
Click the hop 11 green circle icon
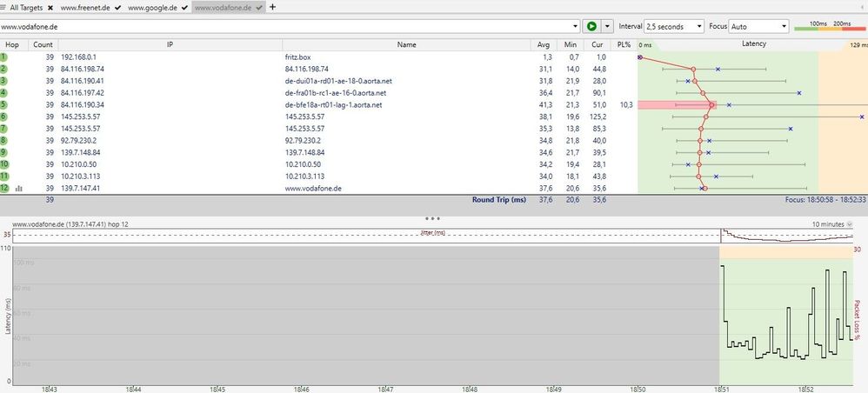click(x=3, y=176)
